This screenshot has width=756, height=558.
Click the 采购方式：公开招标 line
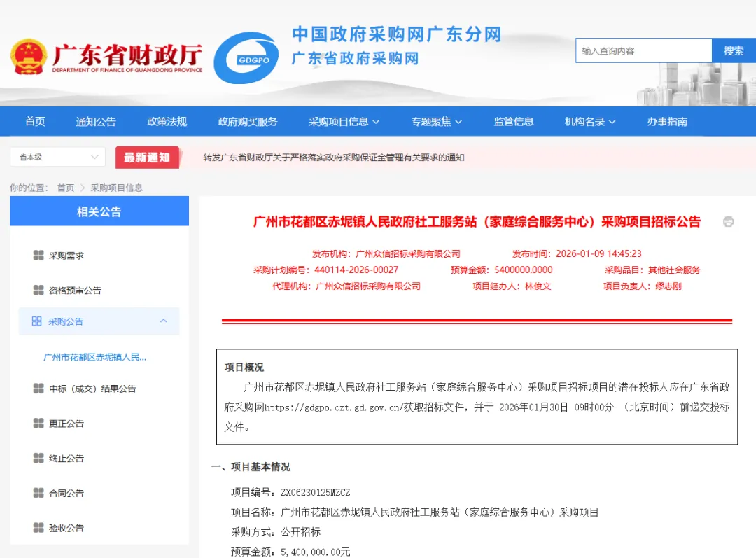276,532
